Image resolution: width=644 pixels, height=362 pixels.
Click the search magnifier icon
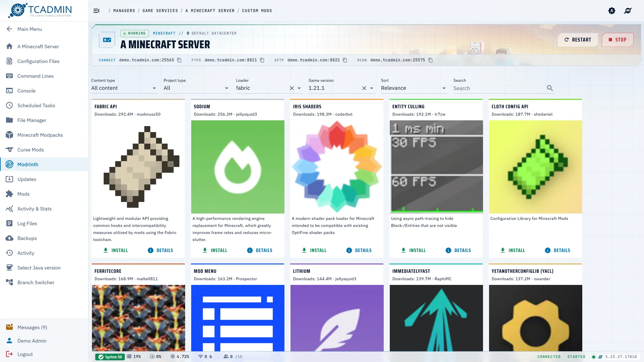point(550,88)
